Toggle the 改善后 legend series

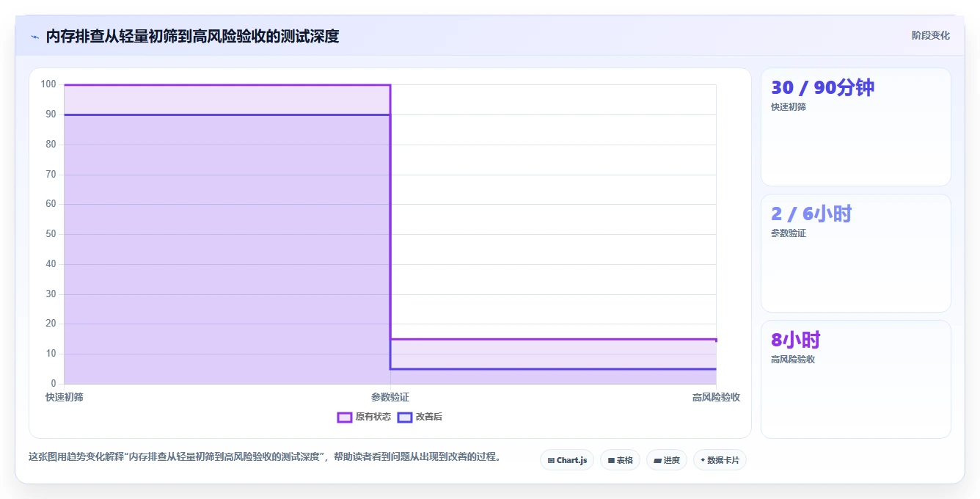[x=420, y=417]
